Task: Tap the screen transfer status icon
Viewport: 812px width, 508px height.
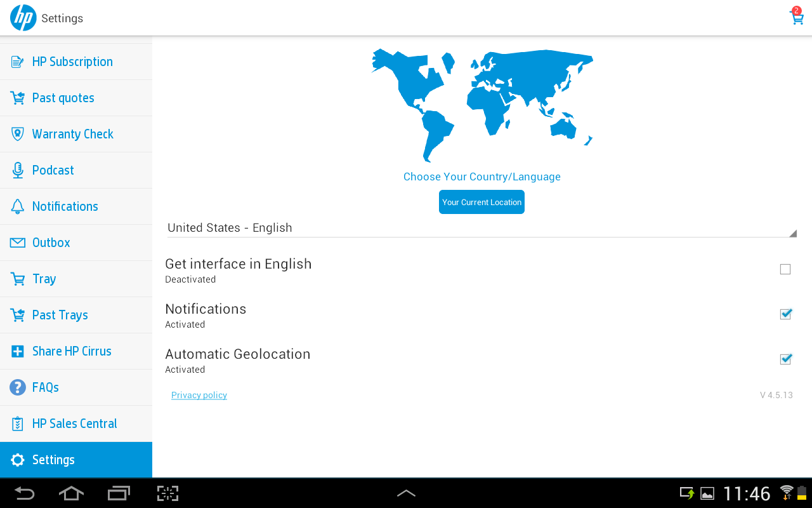Action: click(687, 493)
